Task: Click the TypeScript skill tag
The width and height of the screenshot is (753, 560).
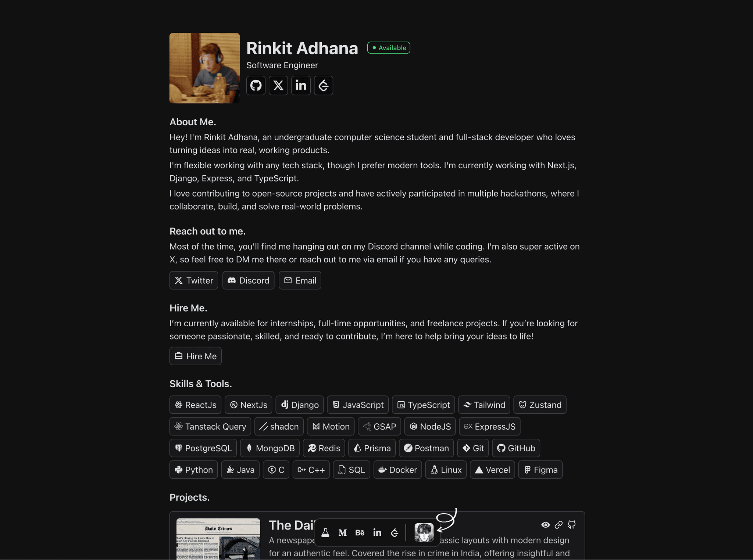Action: tap(424, 405)
